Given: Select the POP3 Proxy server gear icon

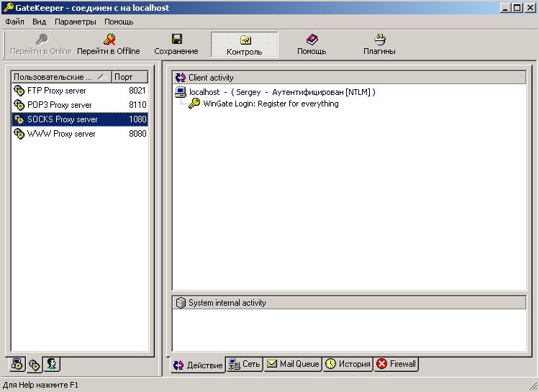Looking at the screenshot, I should [19, 105].
